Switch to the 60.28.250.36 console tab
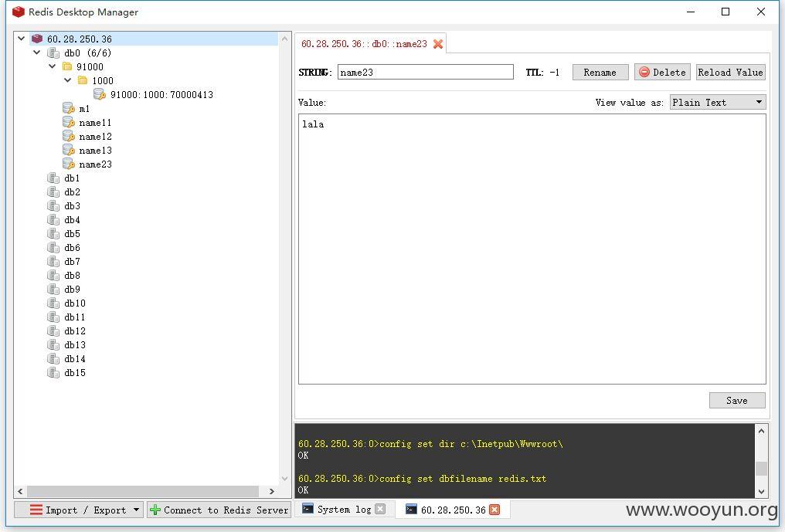The image size is (785, 532). pyautogui.click(x=454, y=510)
